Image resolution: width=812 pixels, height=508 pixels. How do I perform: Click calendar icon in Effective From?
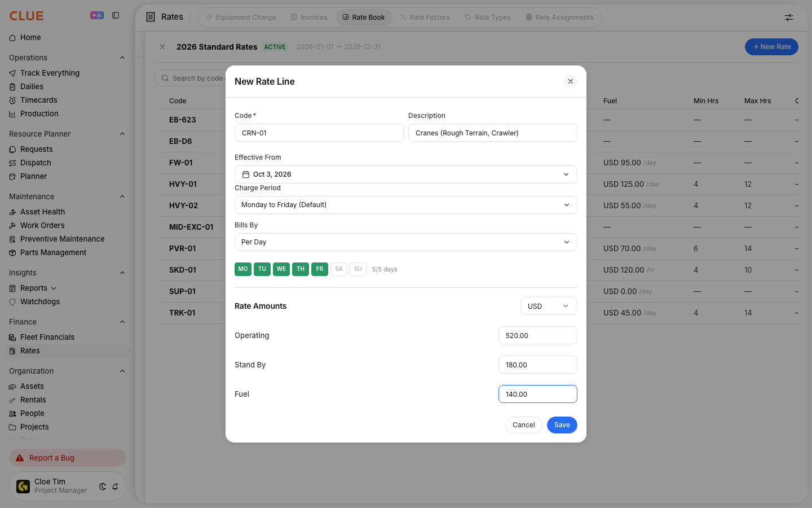click(246, 174)
